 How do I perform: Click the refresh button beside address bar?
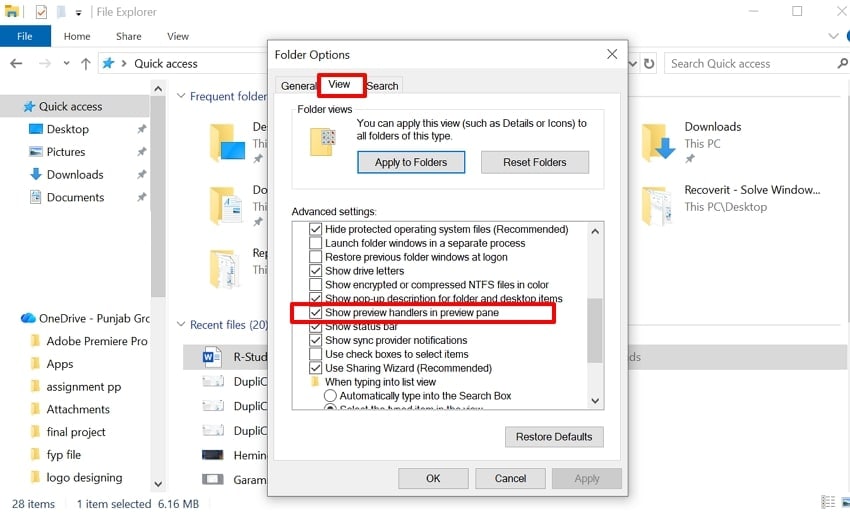[x=649, y=63]
